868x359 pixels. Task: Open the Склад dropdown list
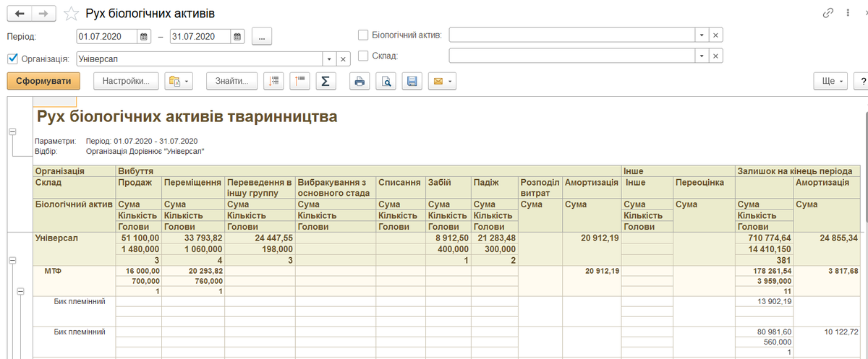(702, 56)
